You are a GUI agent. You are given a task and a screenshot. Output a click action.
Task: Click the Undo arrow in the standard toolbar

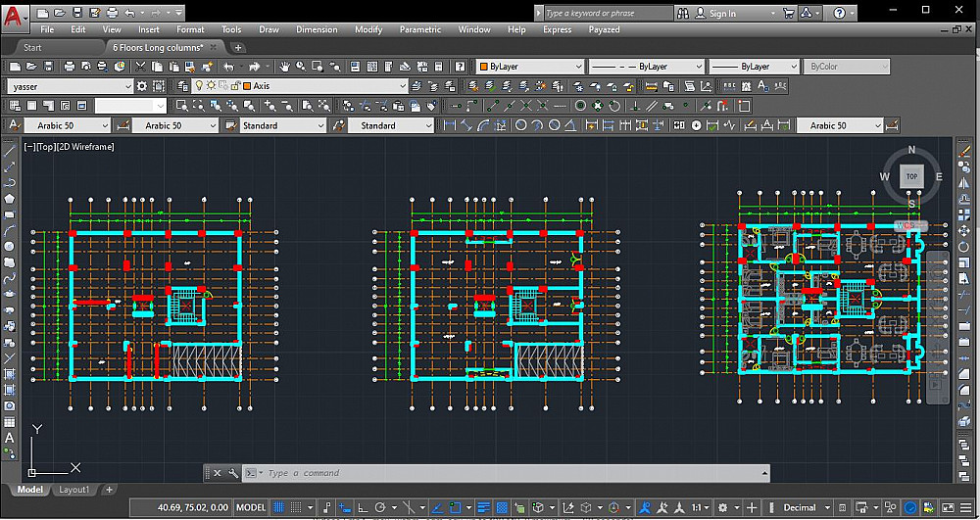click(x=229, y=67)
